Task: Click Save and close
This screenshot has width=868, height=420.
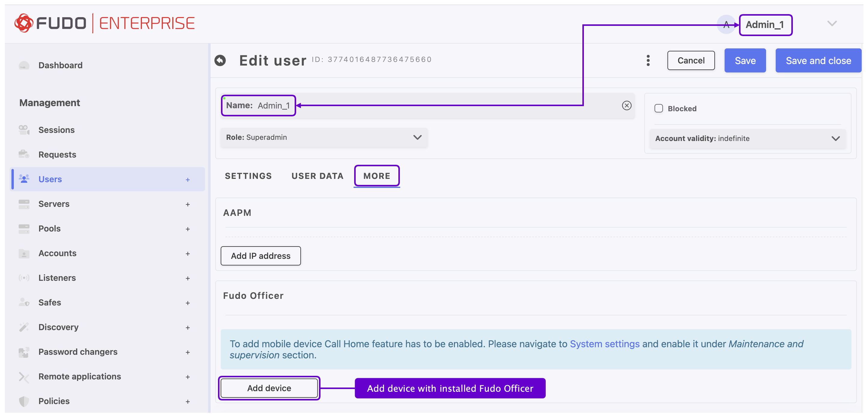Action: (x=818, y=60)
